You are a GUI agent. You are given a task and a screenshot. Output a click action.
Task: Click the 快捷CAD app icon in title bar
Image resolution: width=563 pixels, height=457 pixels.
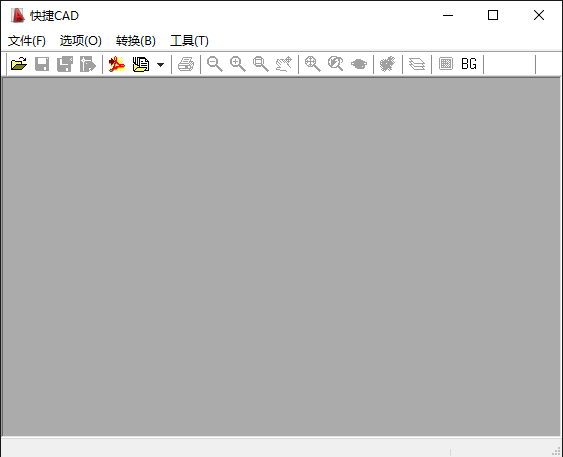[17, 15]
